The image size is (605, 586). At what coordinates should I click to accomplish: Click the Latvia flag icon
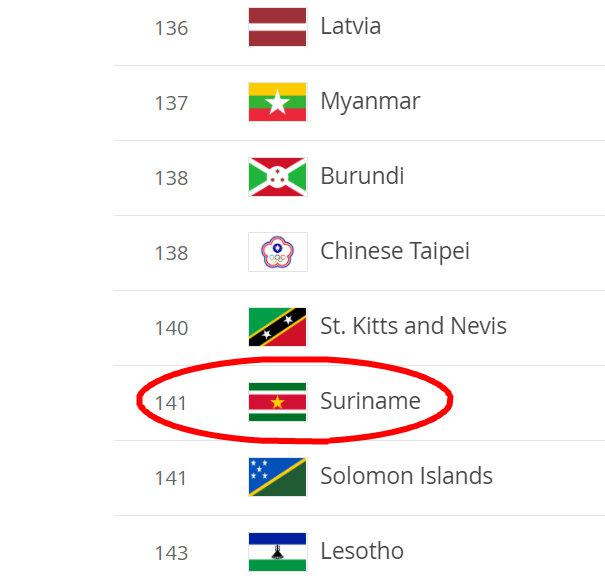pyautogui.click(x=277, y=27)
